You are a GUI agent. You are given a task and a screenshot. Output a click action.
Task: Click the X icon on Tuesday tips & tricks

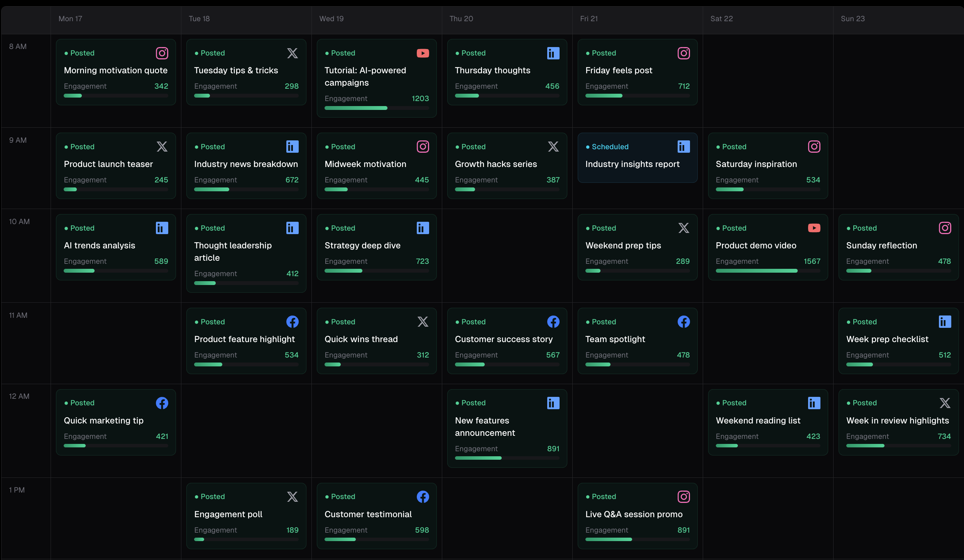(293, 53)
